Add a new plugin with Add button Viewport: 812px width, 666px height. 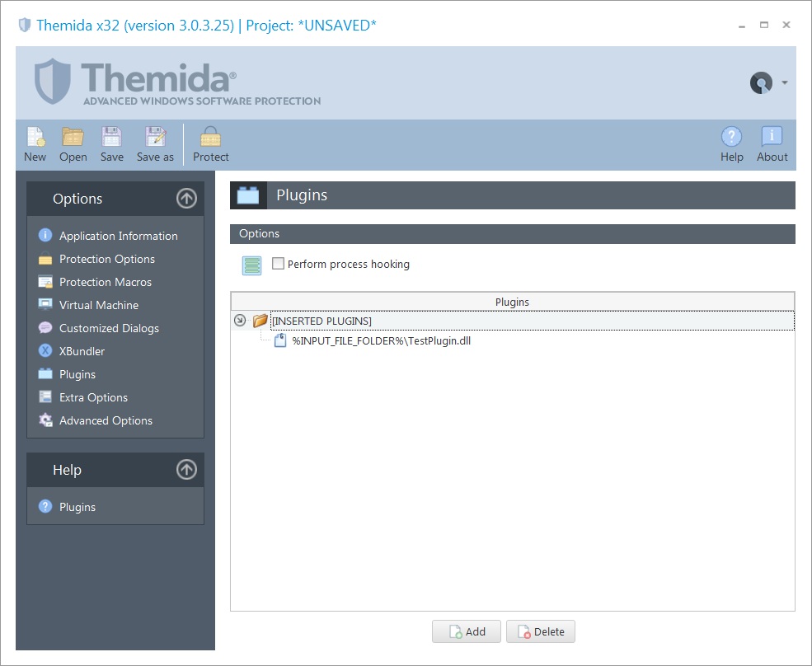[x=467, y=631]
